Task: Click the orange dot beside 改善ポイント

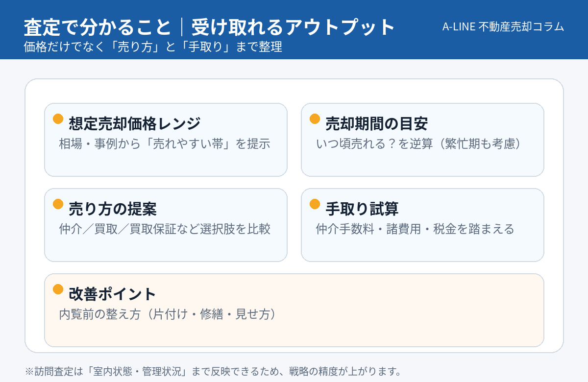Action: tap(58, 289)
